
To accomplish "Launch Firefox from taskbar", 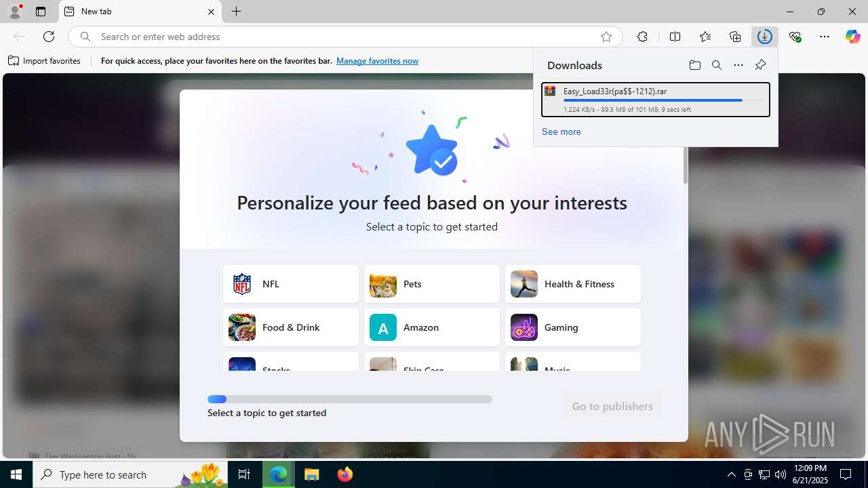I will coord(345,474).
